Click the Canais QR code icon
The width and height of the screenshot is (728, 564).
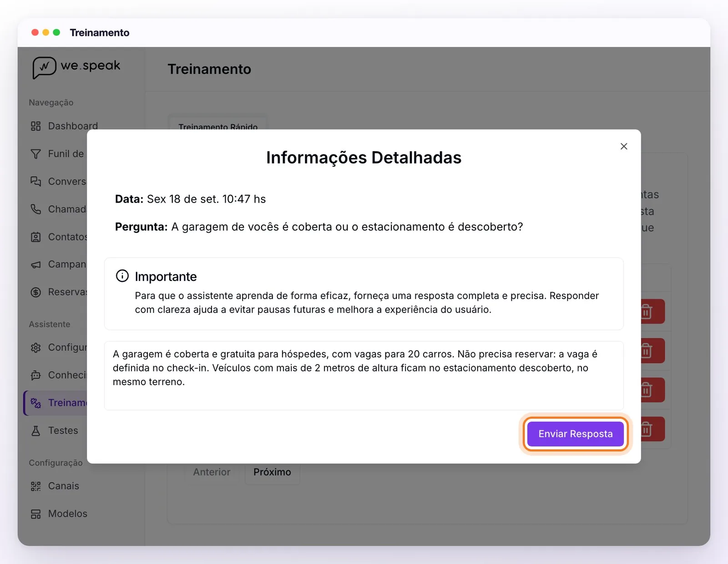(35, 486)
